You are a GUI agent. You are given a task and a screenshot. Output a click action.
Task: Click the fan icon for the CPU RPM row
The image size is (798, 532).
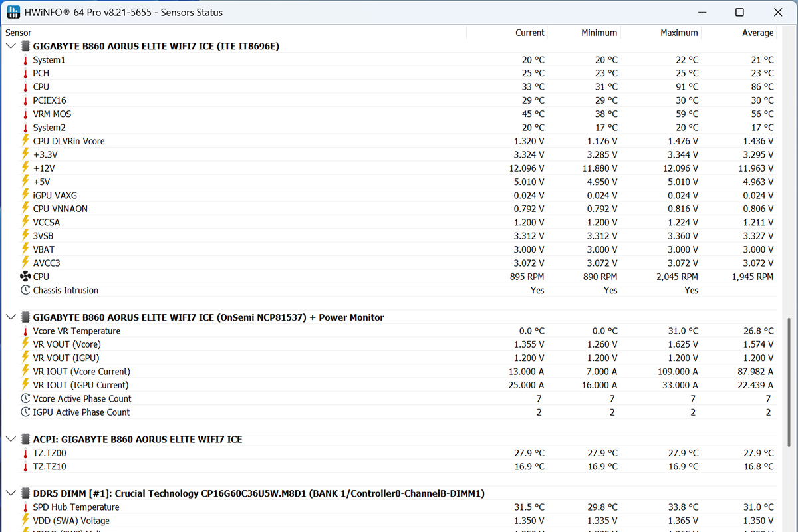[x=26, y=277]
